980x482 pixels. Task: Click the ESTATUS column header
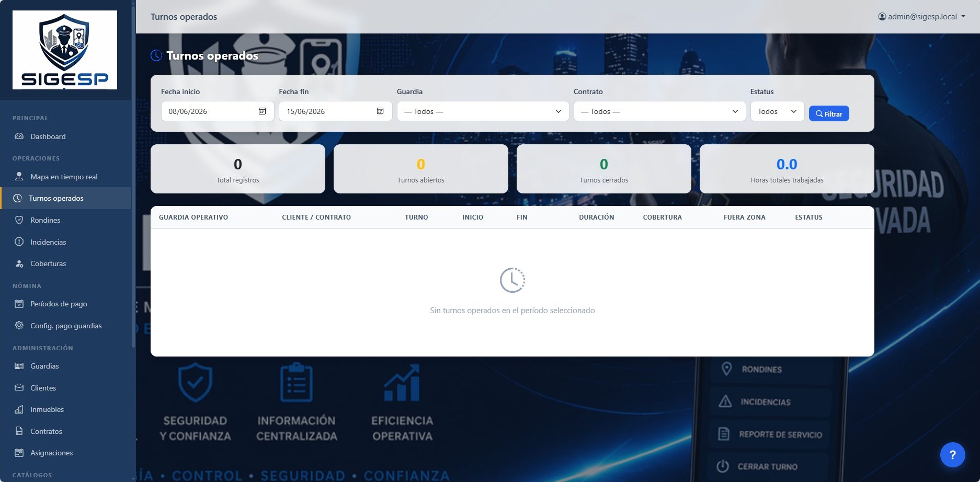click(x=809, y=217)
